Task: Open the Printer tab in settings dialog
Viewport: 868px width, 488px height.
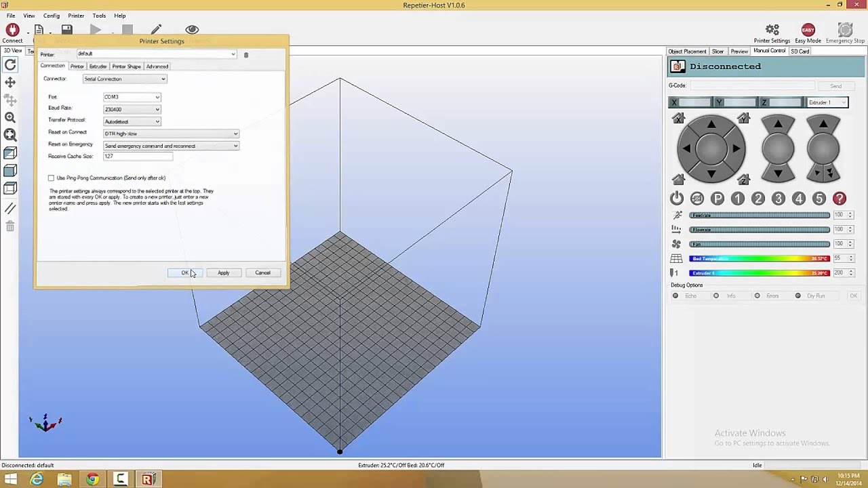Action: [x=77, y=66]
